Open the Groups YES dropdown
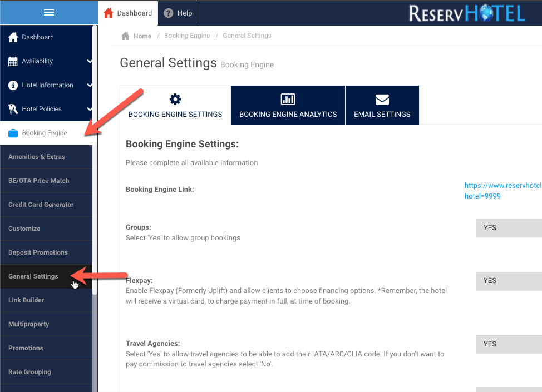This screenshot has width=542, height=392. point(509,227)
